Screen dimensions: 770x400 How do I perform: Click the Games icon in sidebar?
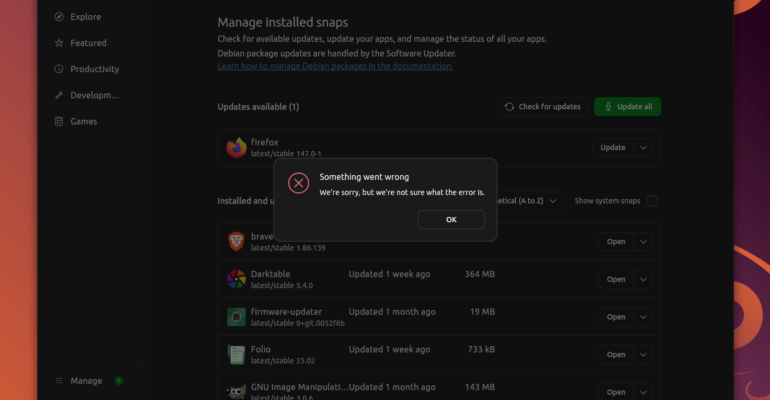[x=59, y=121]
